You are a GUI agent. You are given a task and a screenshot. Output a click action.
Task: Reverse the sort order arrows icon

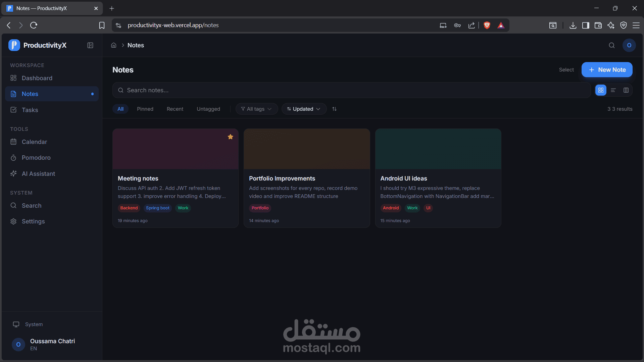pyautogui.click(x=334, y=109)
